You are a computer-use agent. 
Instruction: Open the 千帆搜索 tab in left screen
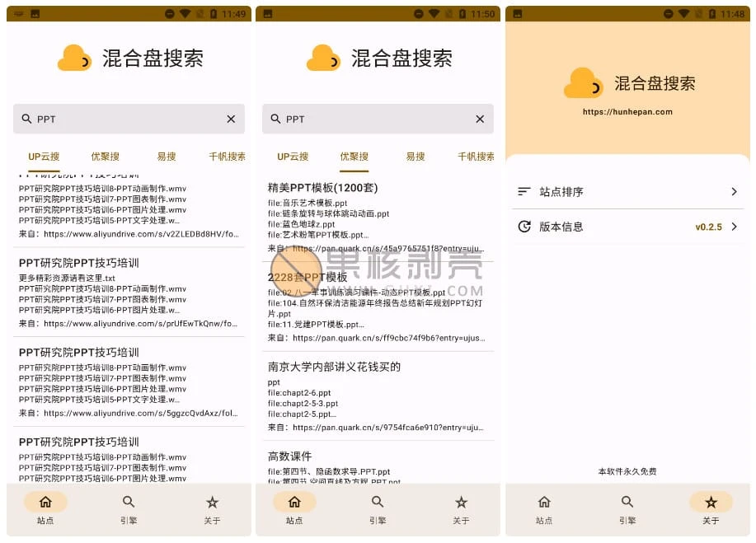[x=226, y=157]
